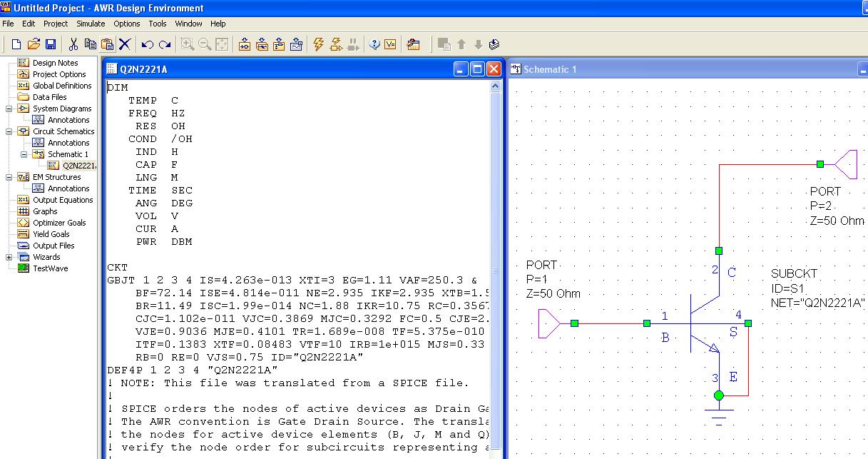This screenshot has height=459, width=868.
Task: Click the Undo arrow icon
Action: (x=148, y=44)
